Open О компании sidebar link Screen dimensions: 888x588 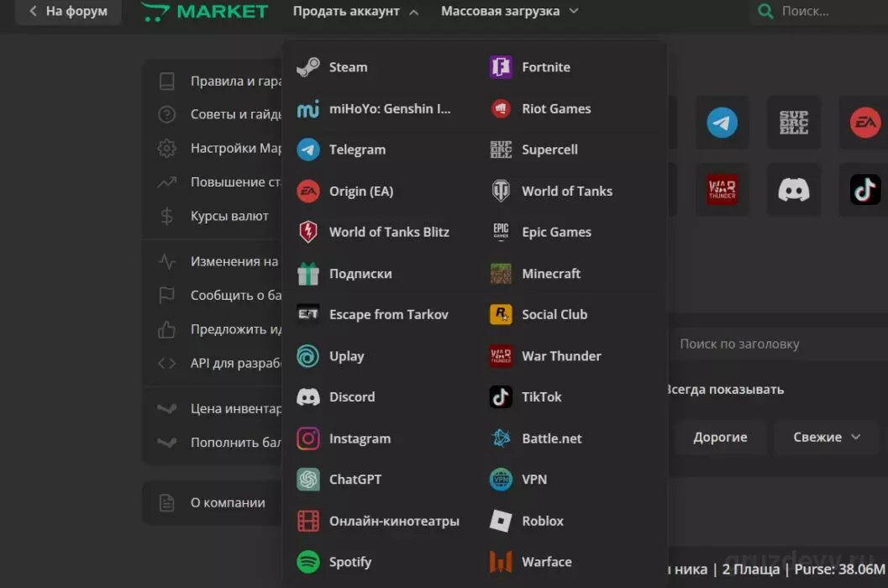tap(227, 503)
